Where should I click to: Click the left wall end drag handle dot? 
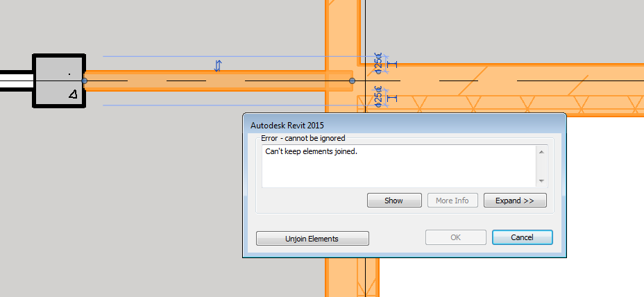[84, 81]
